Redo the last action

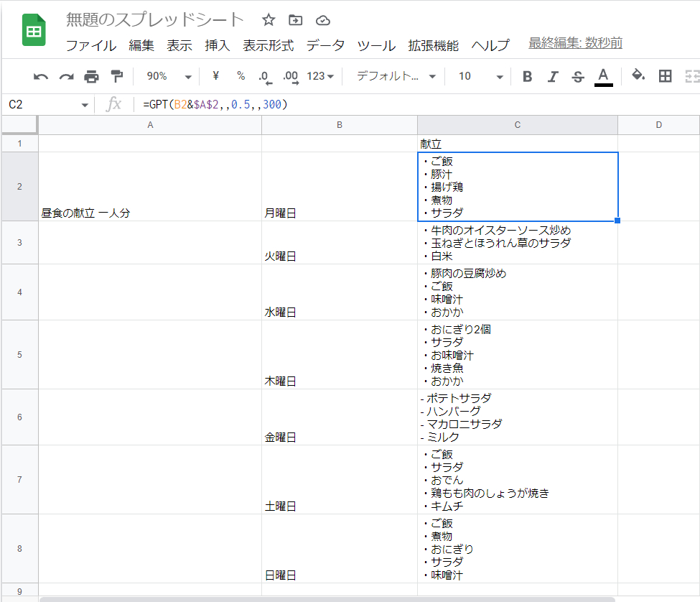(x=66, y=76)
